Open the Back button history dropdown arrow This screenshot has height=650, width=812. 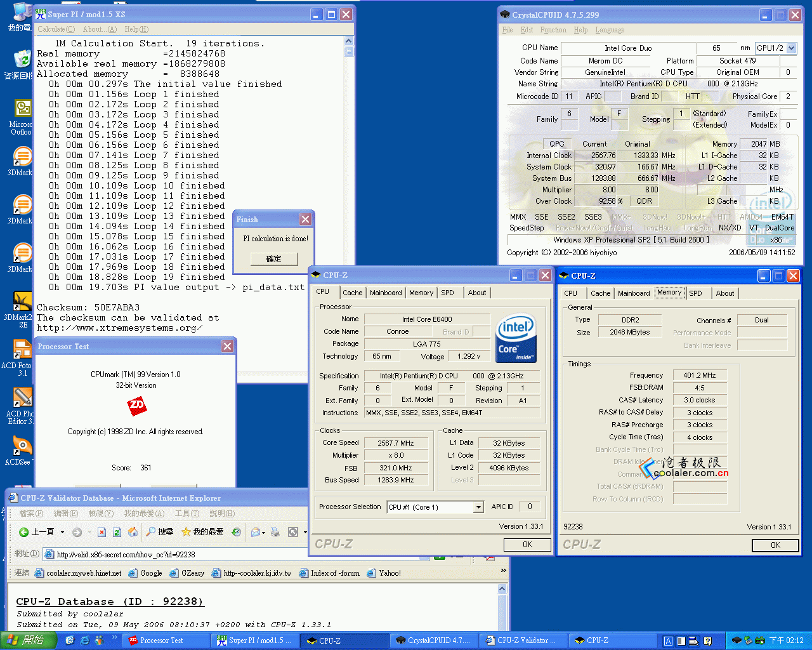pyautogui.click(x=62, y=532)
